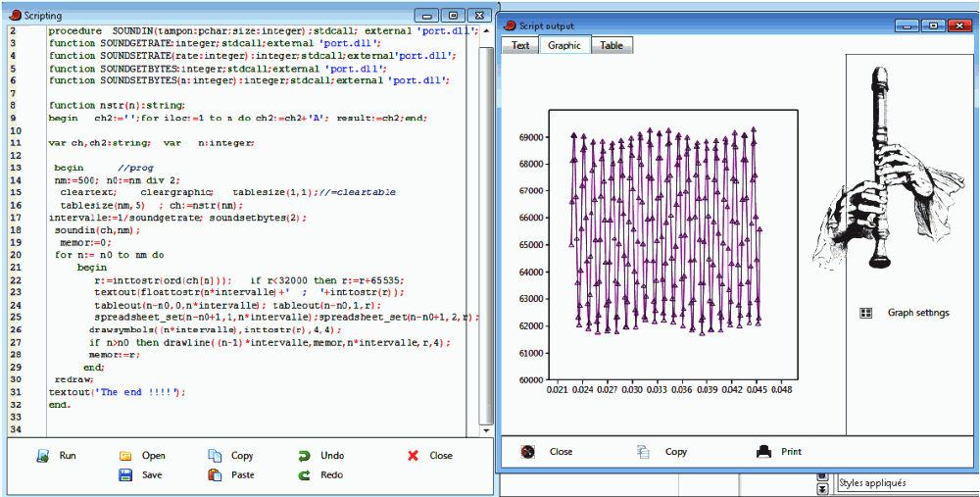This screenshot has height=497, width=980.
Task: Click the red X Close icon in Scripting
Action: 413,456
